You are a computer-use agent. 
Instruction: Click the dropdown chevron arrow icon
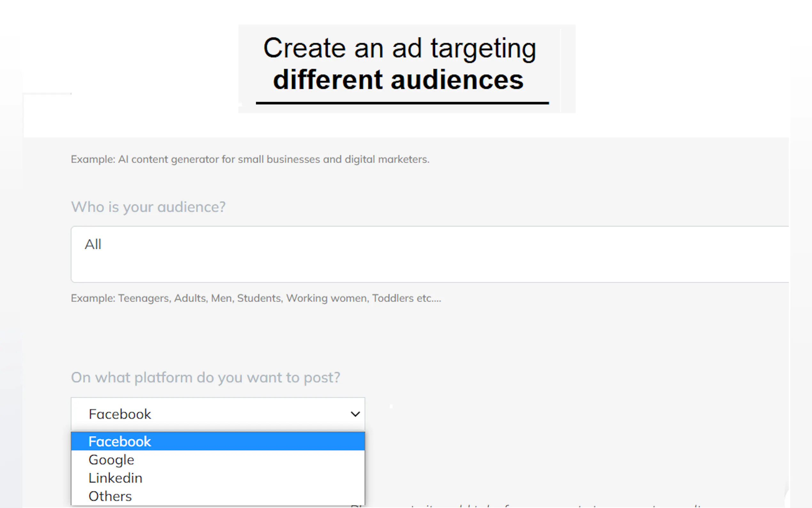pyautogui.click(x=355, y=414)
